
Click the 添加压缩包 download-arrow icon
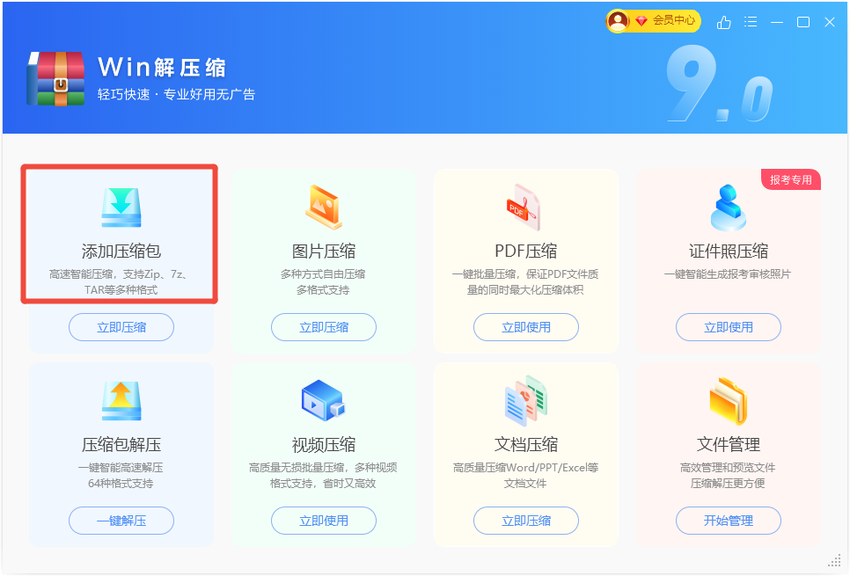point(121,207)
